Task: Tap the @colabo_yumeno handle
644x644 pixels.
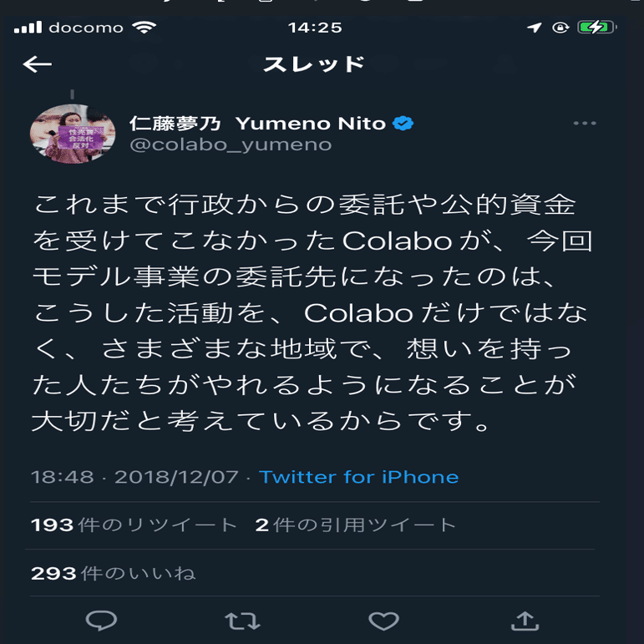Action: 231,145
